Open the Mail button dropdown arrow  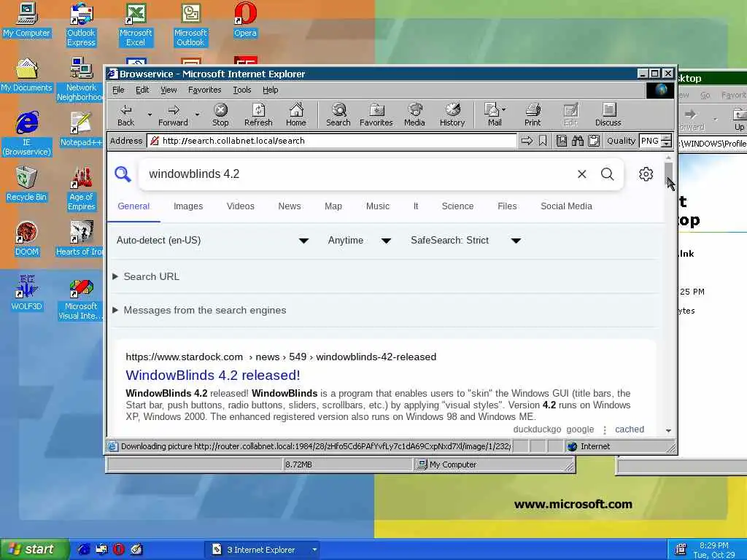pos(504,109)
